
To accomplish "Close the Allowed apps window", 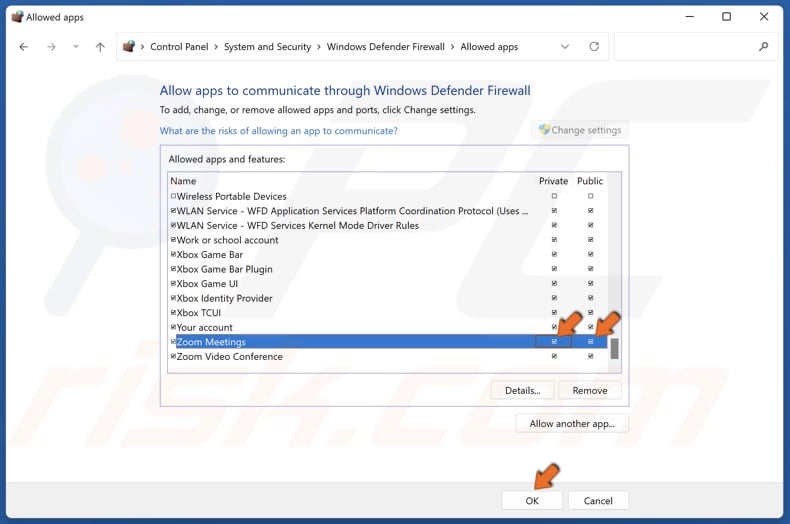I will (x=764, y=17).
